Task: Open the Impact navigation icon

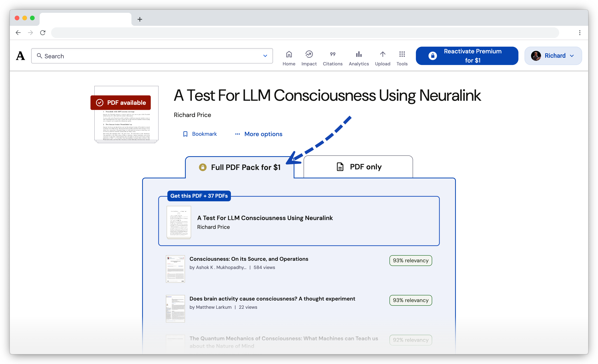Action: [309, 54]
